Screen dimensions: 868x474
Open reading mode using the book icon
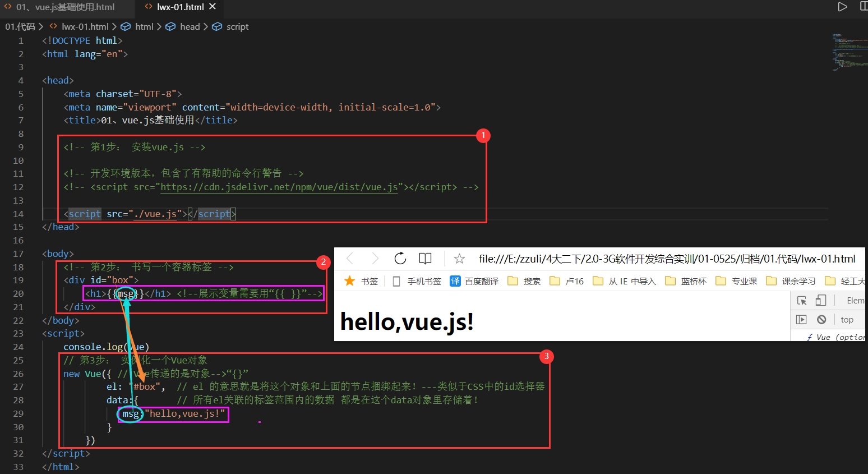coord(425,258)
